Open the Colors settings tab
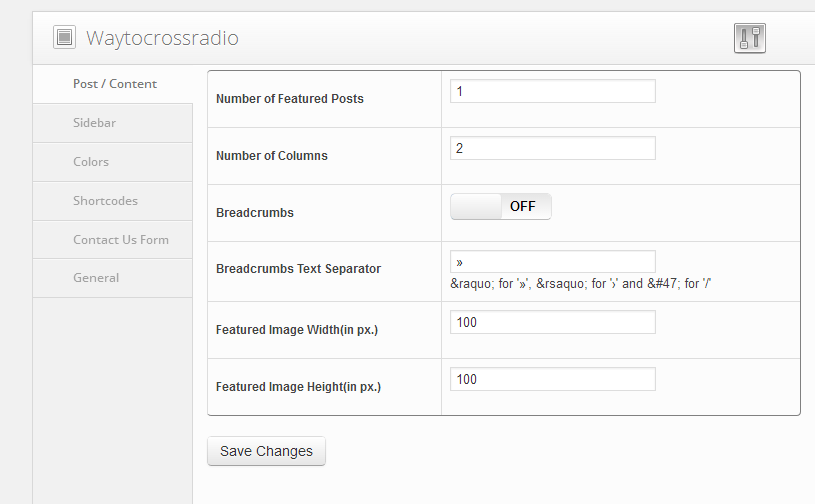Image resolution: width=815 pixels, height=504 pixels. point(91,162)
